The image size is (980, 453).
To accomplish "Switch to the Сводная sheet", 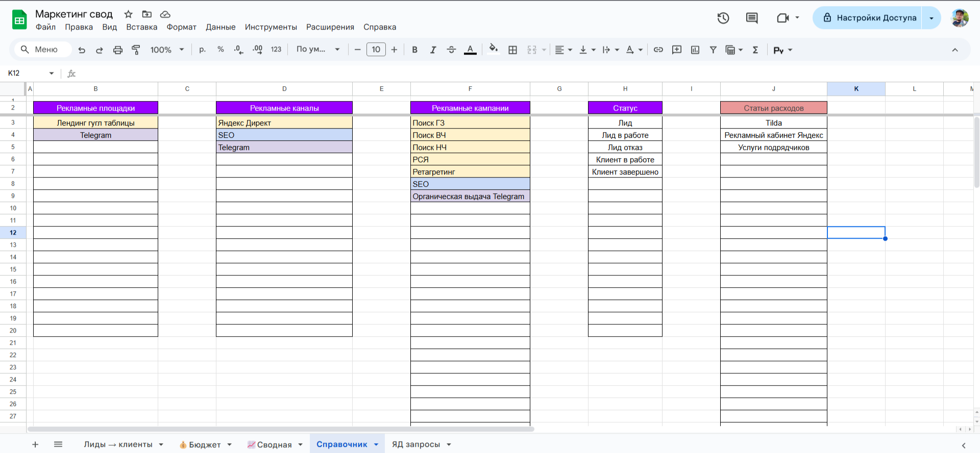I will (269, 445).
